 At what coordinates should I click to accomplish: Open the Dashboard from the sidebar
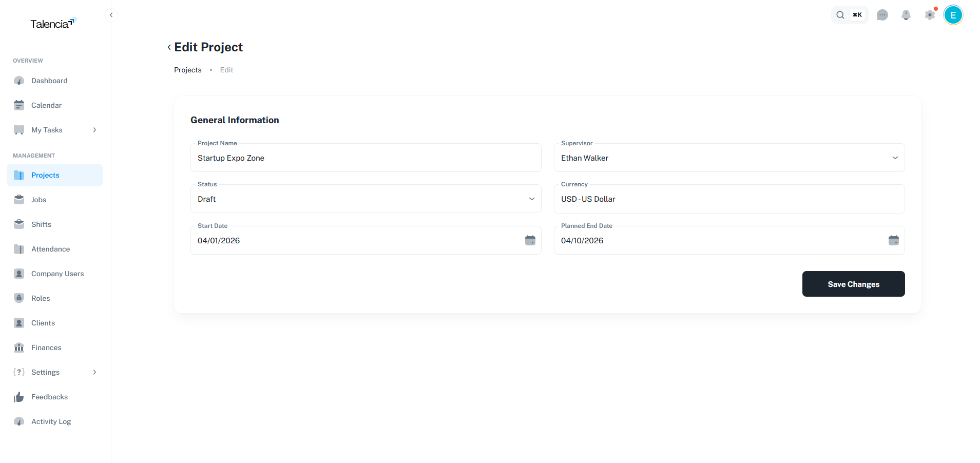point(49,81)
